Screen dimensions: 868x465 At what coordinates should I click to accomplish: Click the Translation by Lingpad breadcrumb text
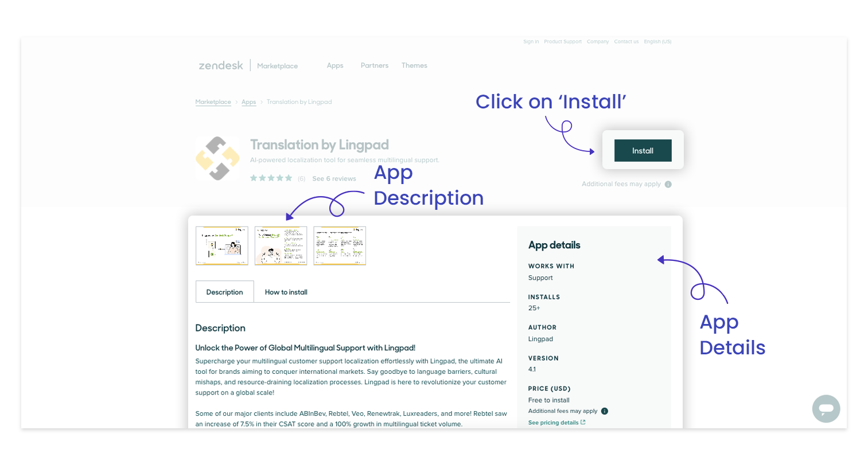[x=299, y=102]
